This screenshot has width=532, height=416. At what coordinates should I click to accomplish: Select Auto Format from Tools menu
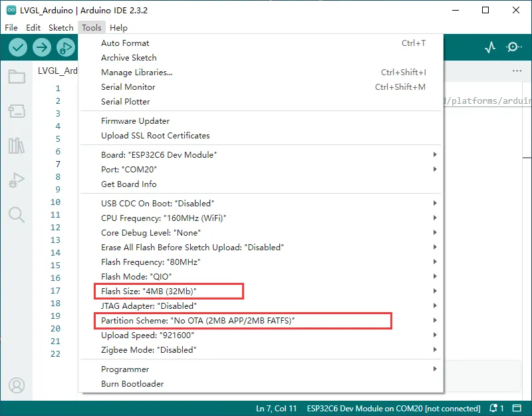pyautogui.click(x=125, y=43)
